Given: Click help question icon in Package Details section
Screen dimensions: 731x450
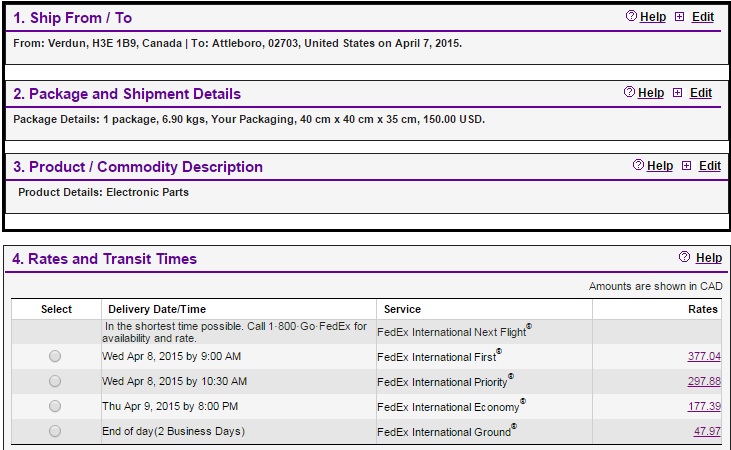Looking at the screenshot, I should [x=629, y=92].
